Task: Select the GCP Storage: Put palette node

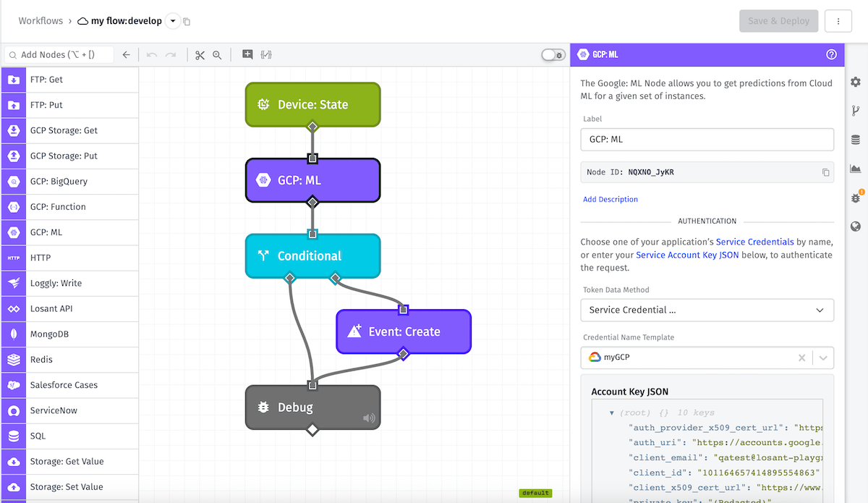Action: click(69, 156)
